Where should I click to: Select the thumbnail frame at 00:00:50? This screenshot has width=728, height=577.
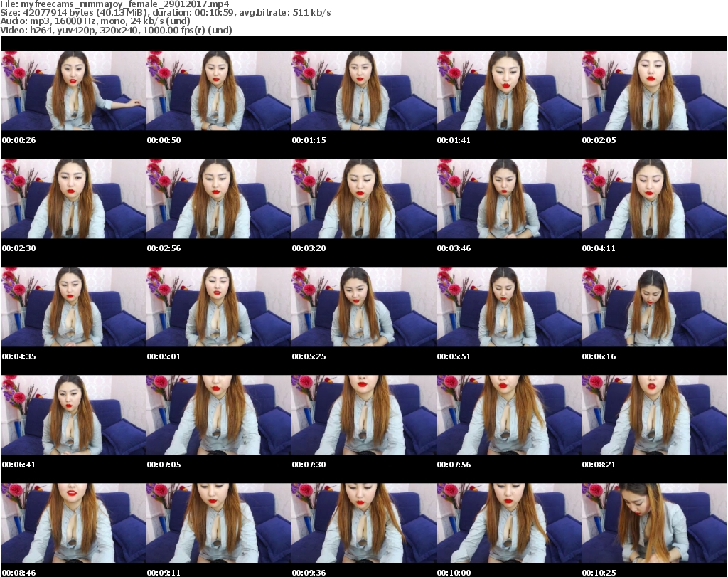coord(219,90)
